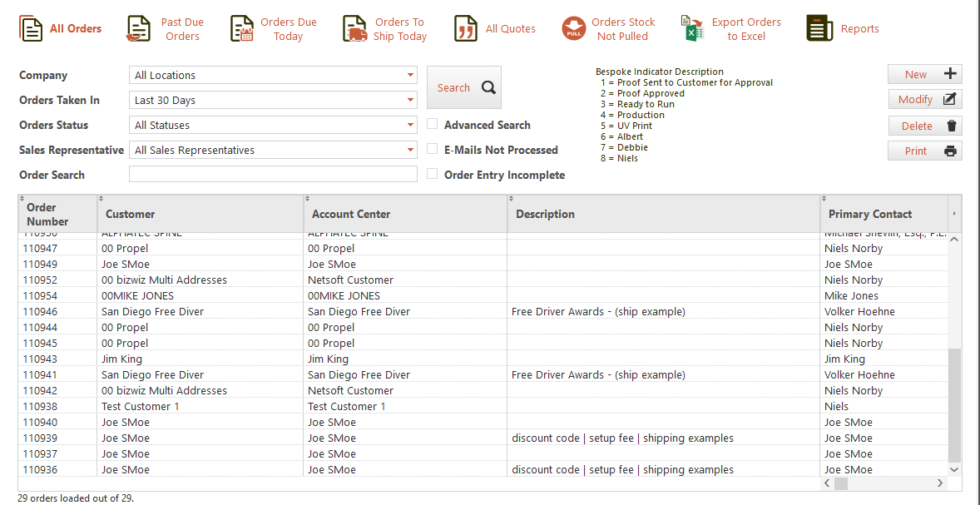Click the New order button
Viewport: 980px width, 505px height.
point(924,74)
